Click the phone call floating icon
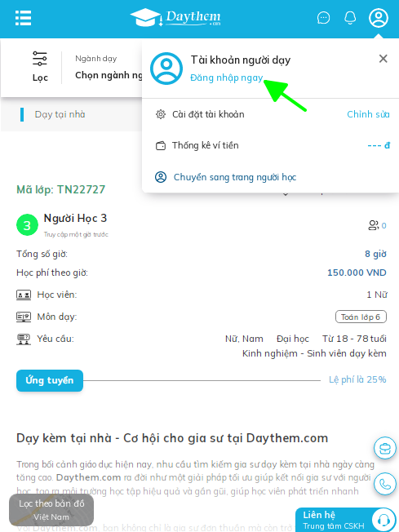This screenshot has width=399, height=532. pos(385,484)
